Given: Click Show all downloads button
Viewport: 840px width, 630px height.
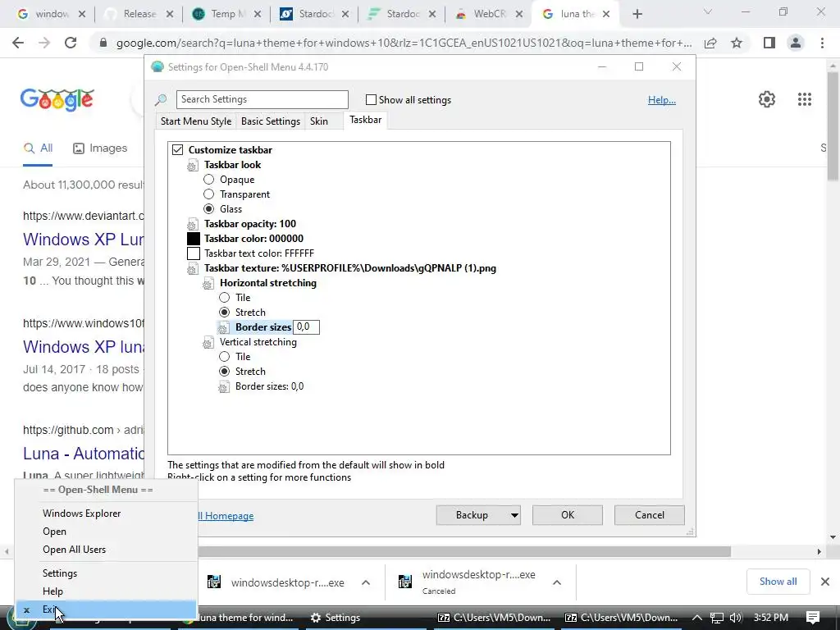Looking at the screenshot, I should (x=778, y=582).
